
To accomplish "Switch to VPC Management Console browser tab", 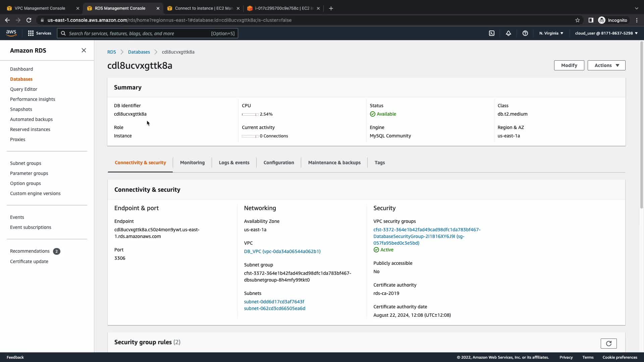I will point(40,8).
